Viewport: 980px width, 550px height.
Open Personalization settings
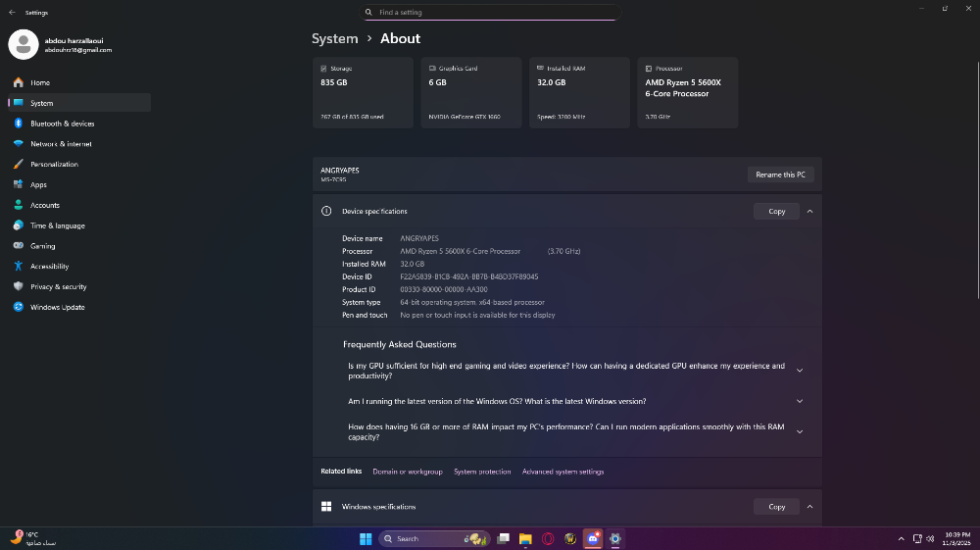pyautogui.click(x=79, y=165)
